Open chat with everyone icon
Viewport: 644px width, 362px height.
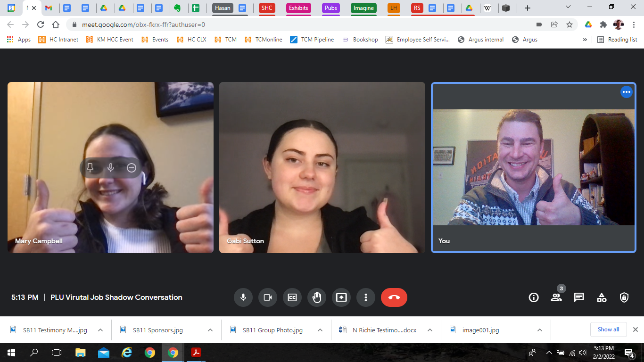[x=579, y=297]
